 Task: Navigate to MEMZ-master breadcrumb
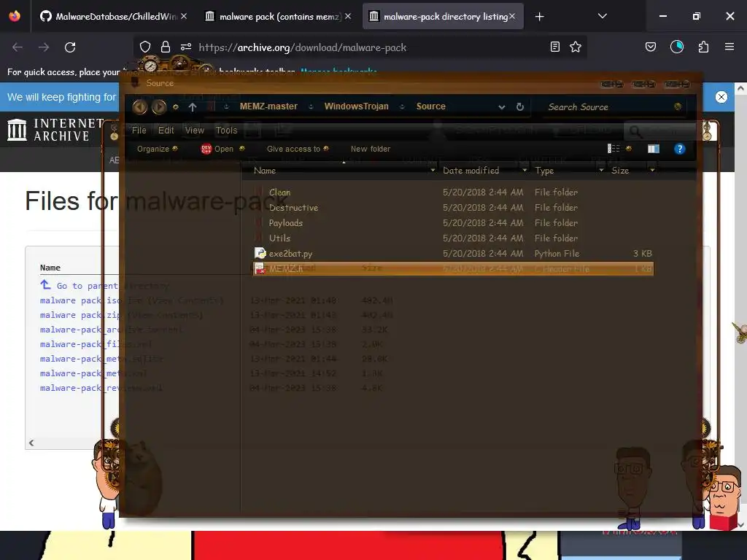268,106
